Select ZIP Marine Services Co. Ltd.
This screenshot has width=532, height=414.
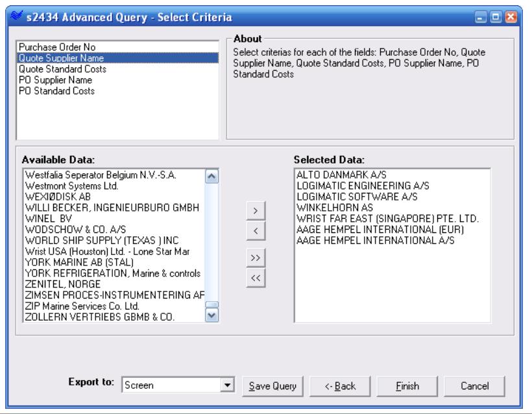pyautogui.click(x=114, y=306)
